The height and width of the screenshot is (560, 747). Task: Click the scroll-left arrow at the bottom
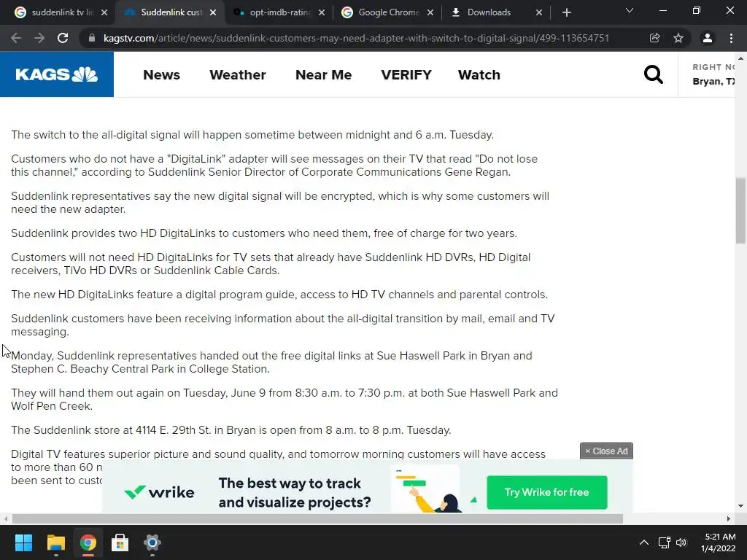[x=6, y=518]
